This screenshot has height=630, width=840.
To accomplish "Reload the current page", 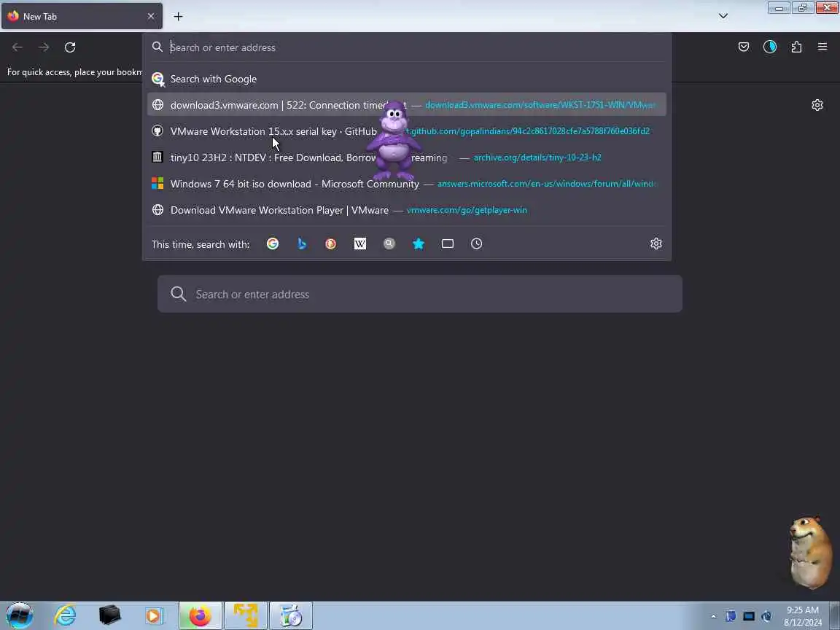I will pyautogui.click(x=70, y=47).
